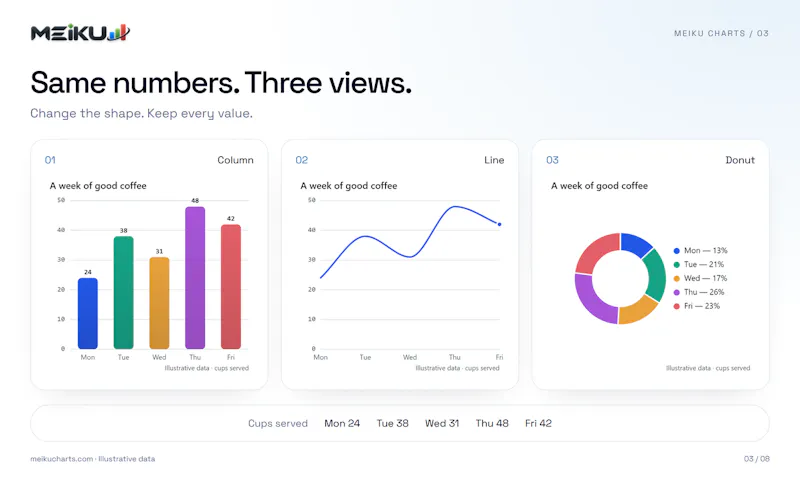Viewport: 800px width, 479px height.
Task: Click the 'Fri — 23%' legend entry
Action: pos(697,306)
